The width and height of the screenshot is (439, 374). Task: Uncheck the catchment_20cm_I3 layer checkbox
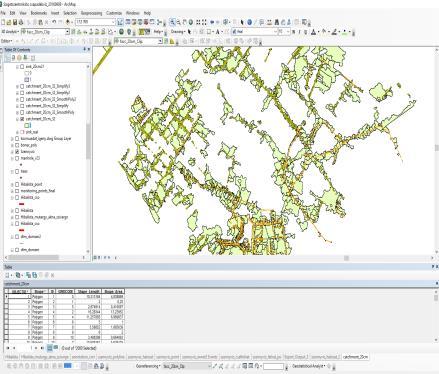[x=22, y=119]
